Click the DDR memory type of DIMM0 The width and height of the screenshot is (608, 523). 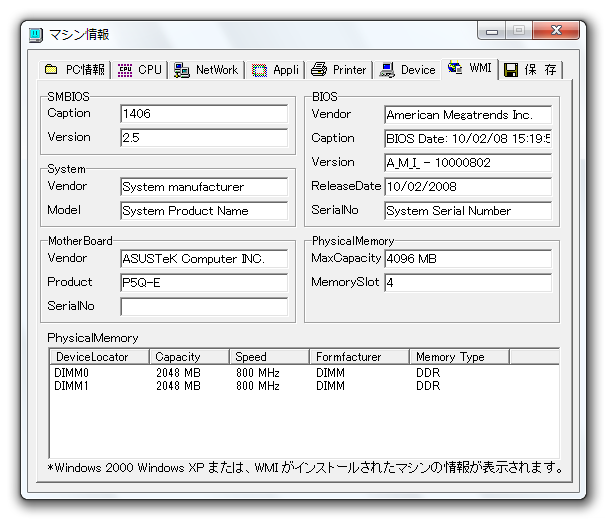(x=428, y=373)
